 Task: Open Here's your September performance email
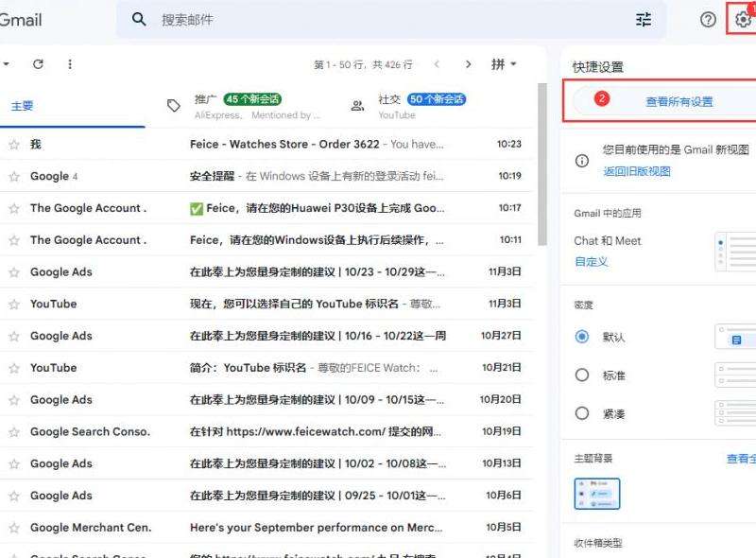pos(267,528)
